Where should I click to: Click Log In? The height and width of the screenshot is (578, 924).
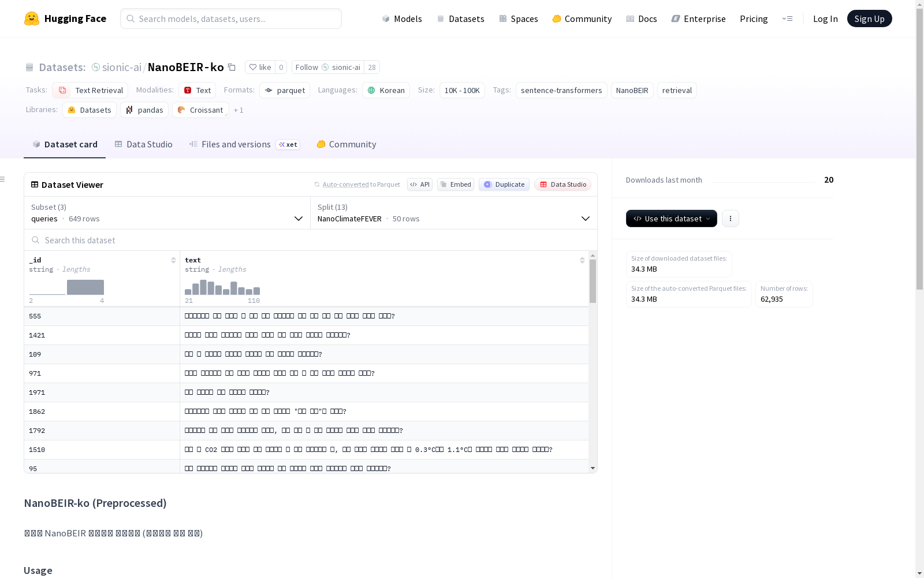(x=825, y=18)
